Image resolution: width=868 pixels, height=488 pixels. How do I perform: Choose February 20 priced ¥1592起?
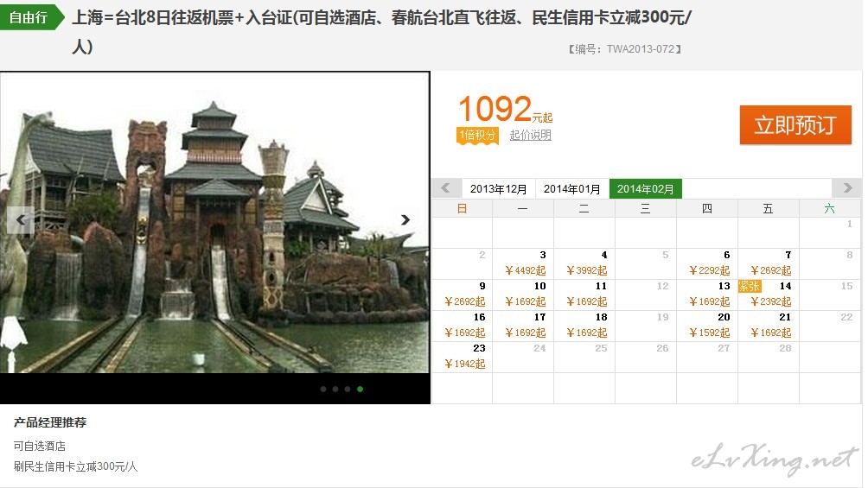click(707, 326)
